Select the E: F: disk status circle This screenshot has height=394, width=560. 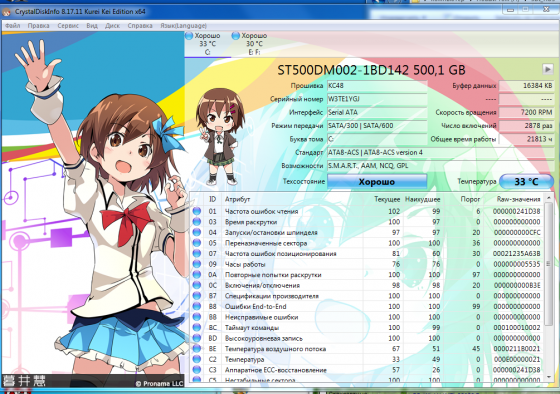coord(235,36)
